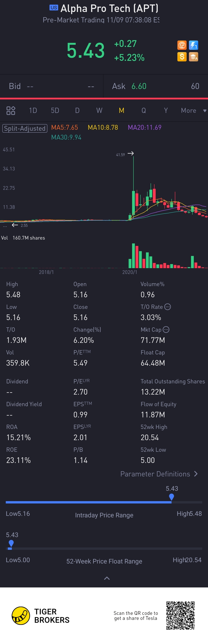The height and width of the screenshot is (644, 208).
Task: Tap the Ask size 60
Action: click(195, 86)
